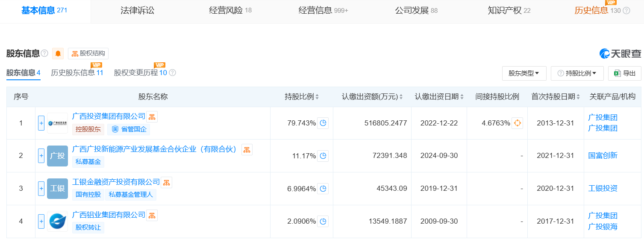Open equity structure icon for 广西投资集团有限公司
The width and height of the screenshot is (644, 242).
click(x=152, y=117)
